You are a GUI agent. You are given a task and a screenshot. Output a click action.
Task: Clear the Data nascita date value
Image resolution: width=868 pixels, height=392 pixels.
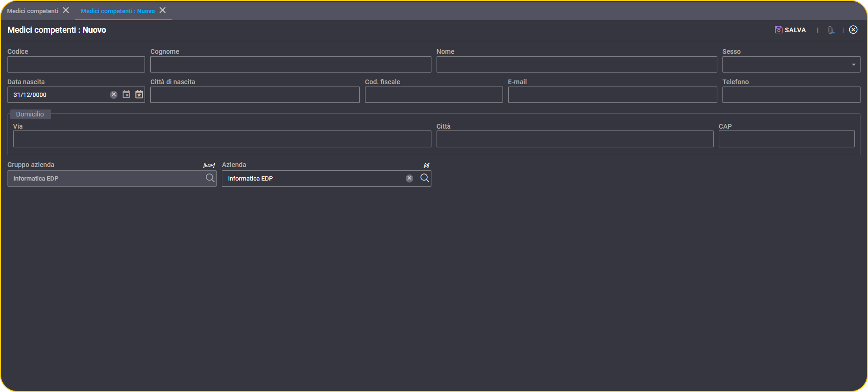pyautogui.click(x=114, y=94)
